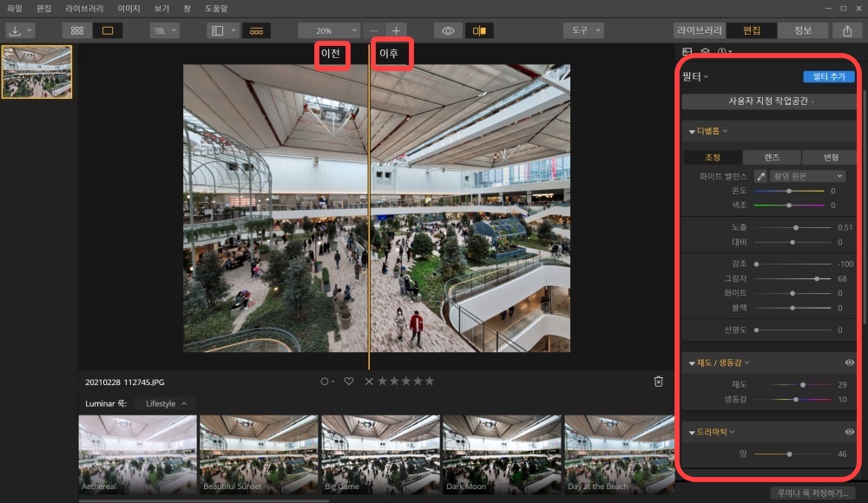Image resolution: width=868 pixels, height=503 pixels.
Task: Toggle the before/after compare view
Action: [479, 30]
